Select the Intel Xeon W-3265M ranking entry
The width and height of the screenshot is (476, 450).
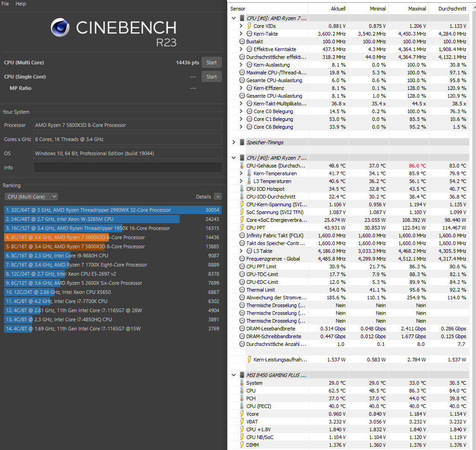pyautogui.click(x=113, y=219)
